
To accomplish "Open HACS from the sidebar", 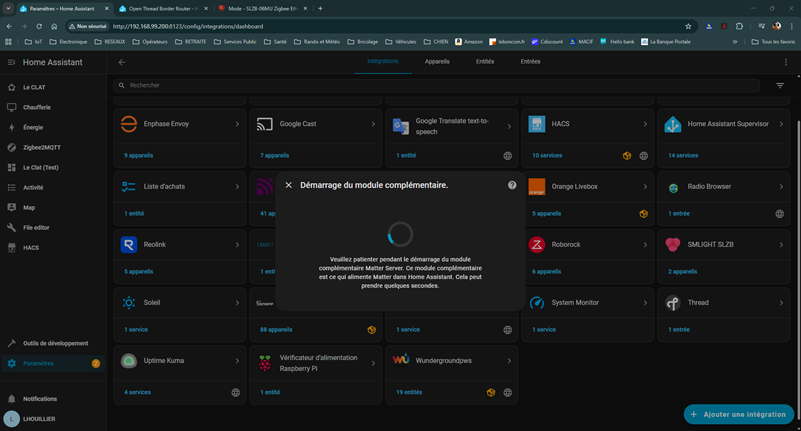I will [31, 247].
